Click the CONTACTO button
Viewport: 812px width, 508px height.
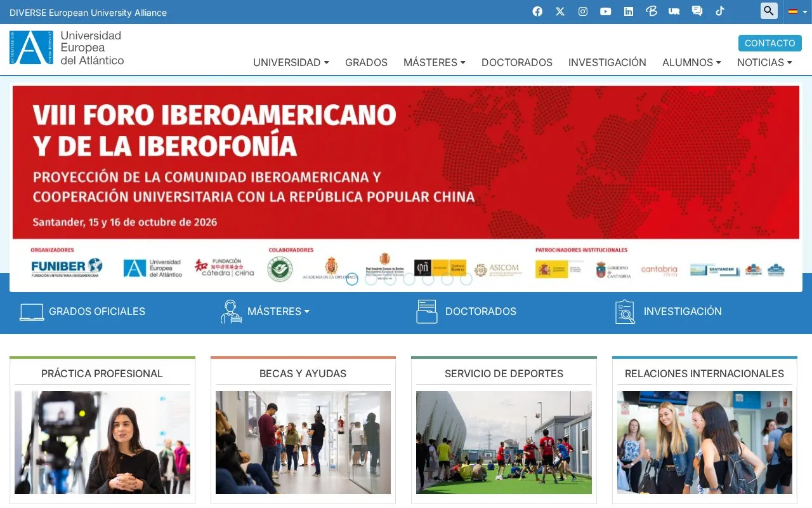click(x=770, y=43)
